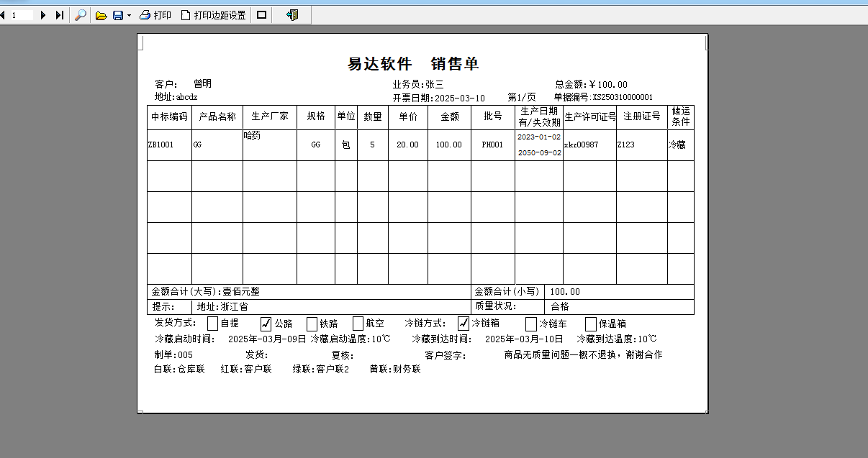Viewport: 868px width, 458px height.
Task: Tick the 航空 checkbox
Action: pyautogui.click(x=358, y=324)
